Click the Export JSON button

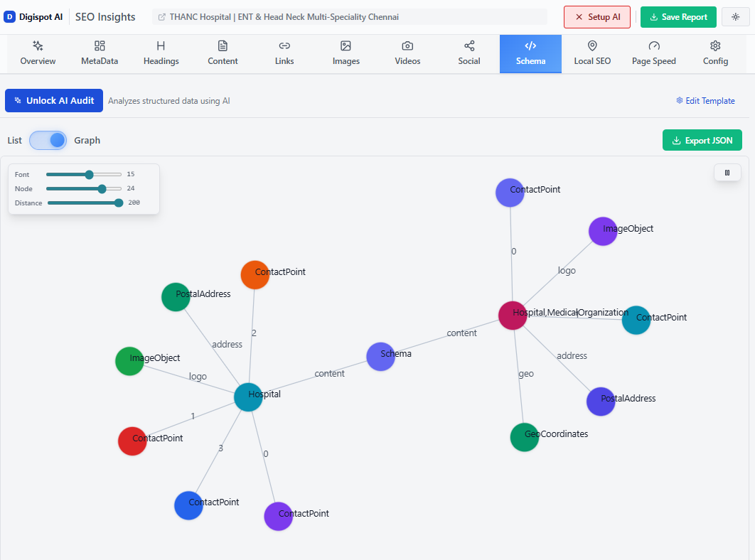click(x=702, y=140)
